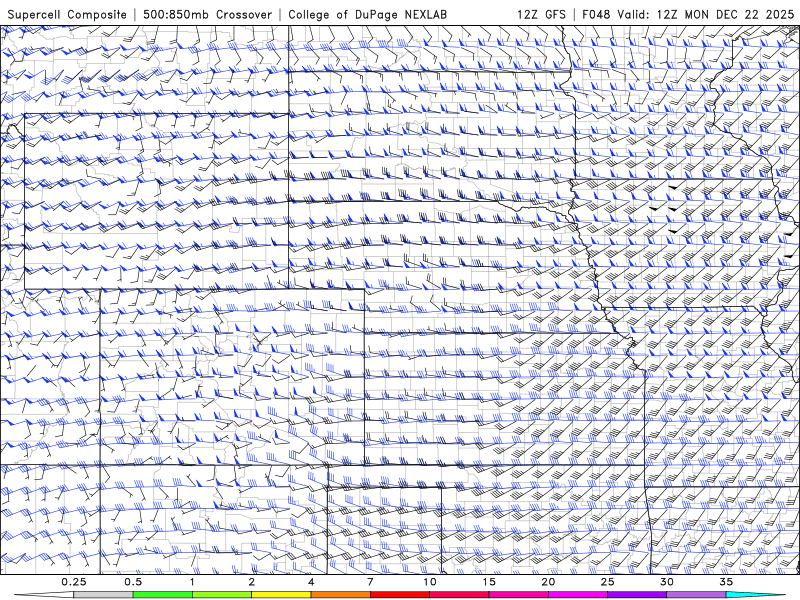Viewport: 800px width, 600px height.
Task: Select the yellow-green color bar segment
Action: click(222, 595)
